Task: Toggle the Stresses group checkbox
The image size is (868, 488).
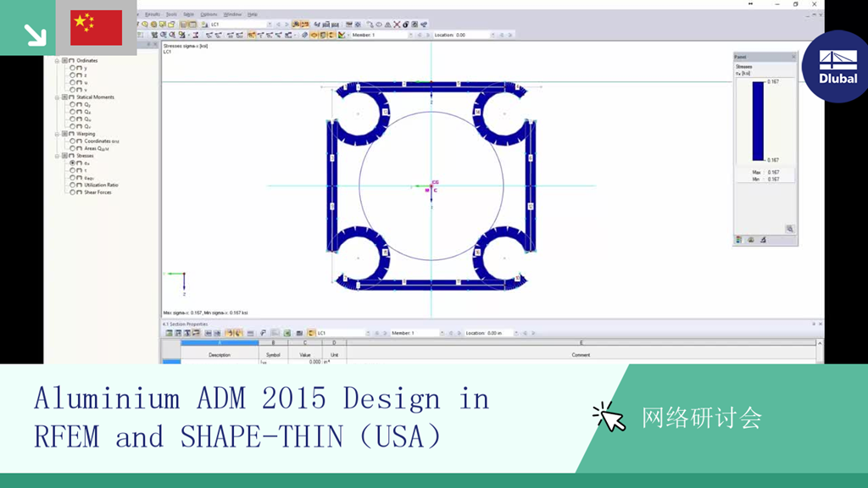Action: (x=64, y=156)
